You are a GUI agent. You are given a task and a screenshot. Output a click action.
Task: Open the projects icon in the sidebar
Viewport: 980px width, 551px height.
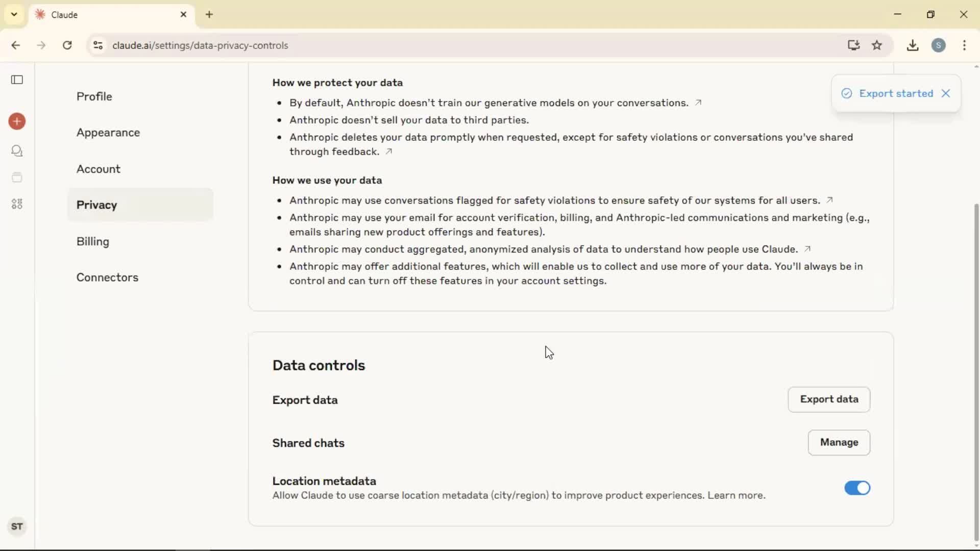pos(17,178)
